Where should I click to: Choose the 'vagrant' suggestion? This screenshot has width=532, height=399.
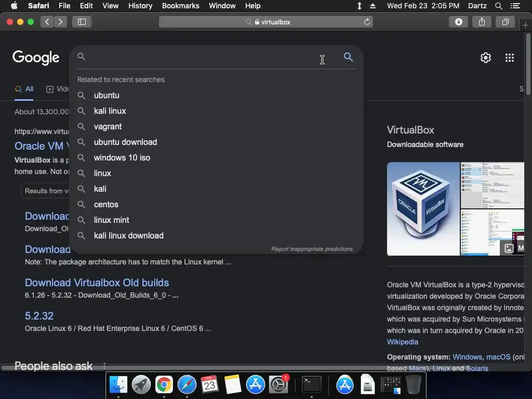217,127
